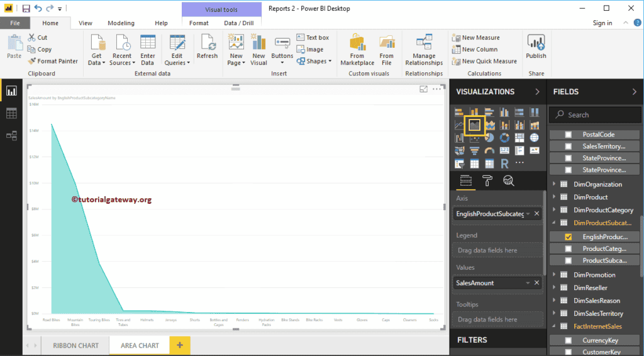Screen dimensions: 644x356
Task: Select the Clustered column chart visualization
Action: click(504, 112)
